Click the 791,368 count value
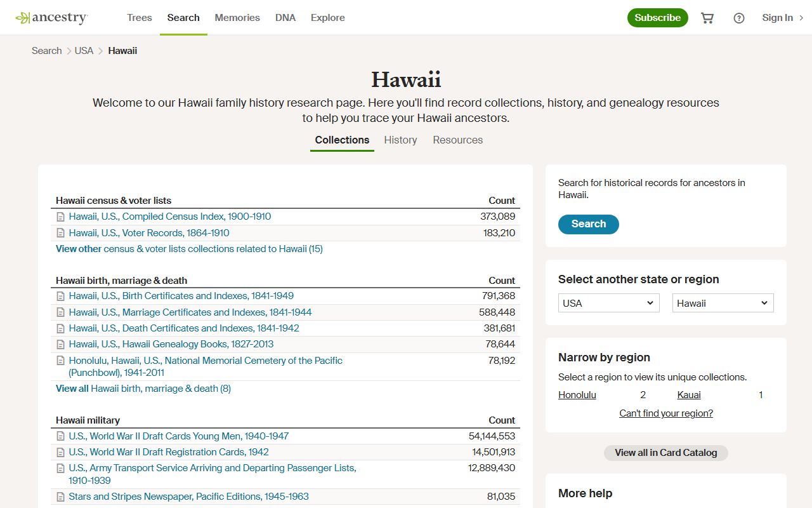This screenshot has width=812, height=508. coord(499,296)
